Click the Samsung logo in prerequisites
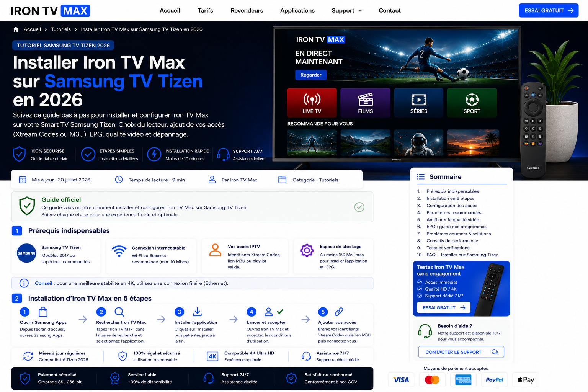 point(26,253)
